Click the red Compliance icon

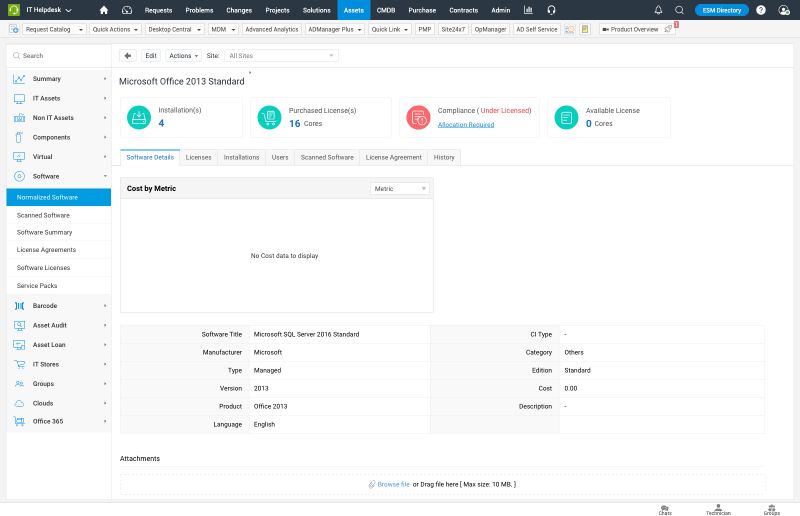pyautogui.click(x=418, y=117)
